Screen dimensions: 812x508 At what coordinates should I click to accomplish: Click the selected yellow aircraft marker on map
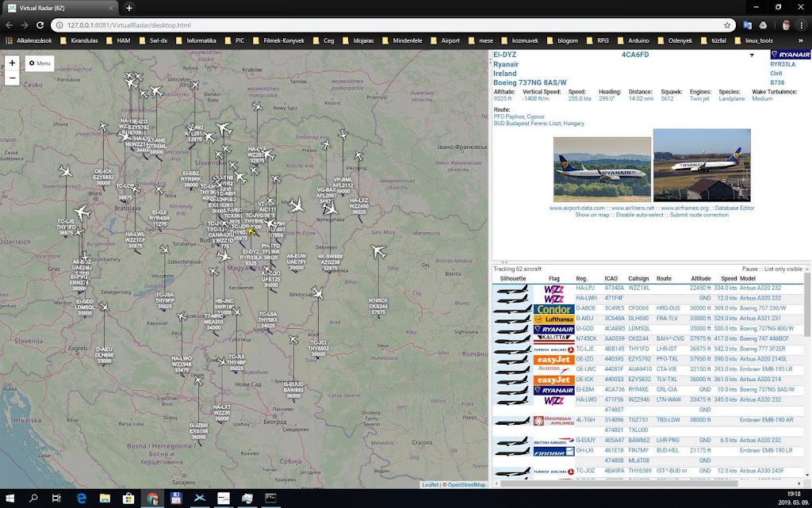point(251,231)
